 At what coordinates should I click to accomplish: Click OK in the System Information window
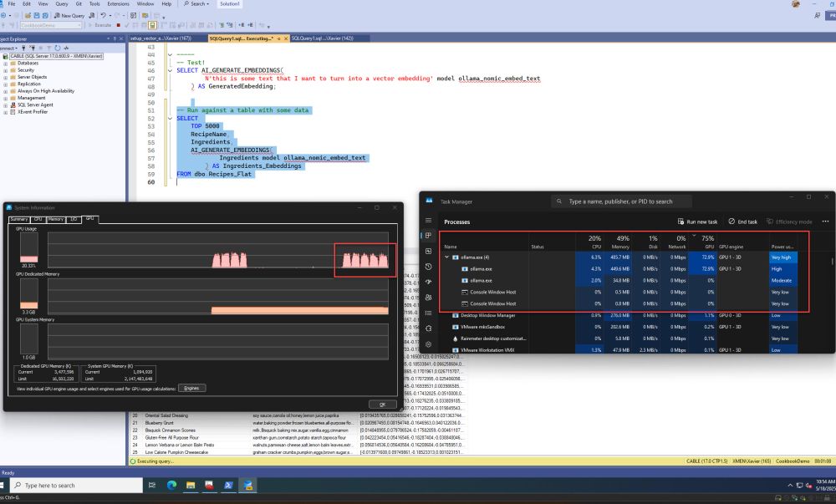(x=382, y=405)
